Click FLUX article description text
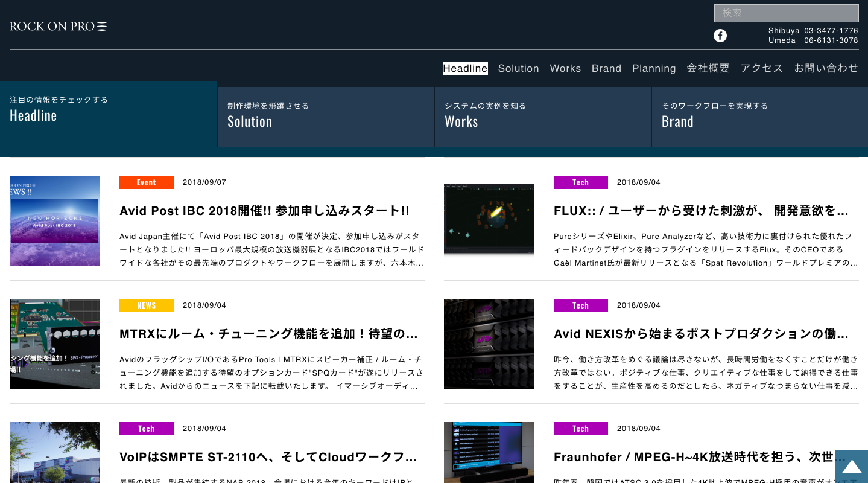This screenshot has width=868, height=483. (x=706, y=249)
